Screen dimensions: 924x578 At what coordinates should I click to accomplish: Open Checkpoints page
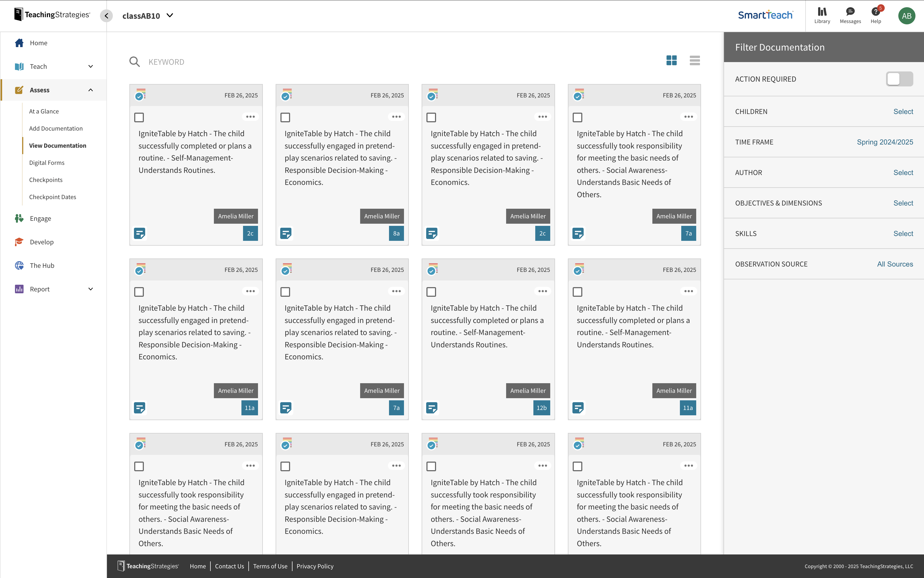pos(46,180)
